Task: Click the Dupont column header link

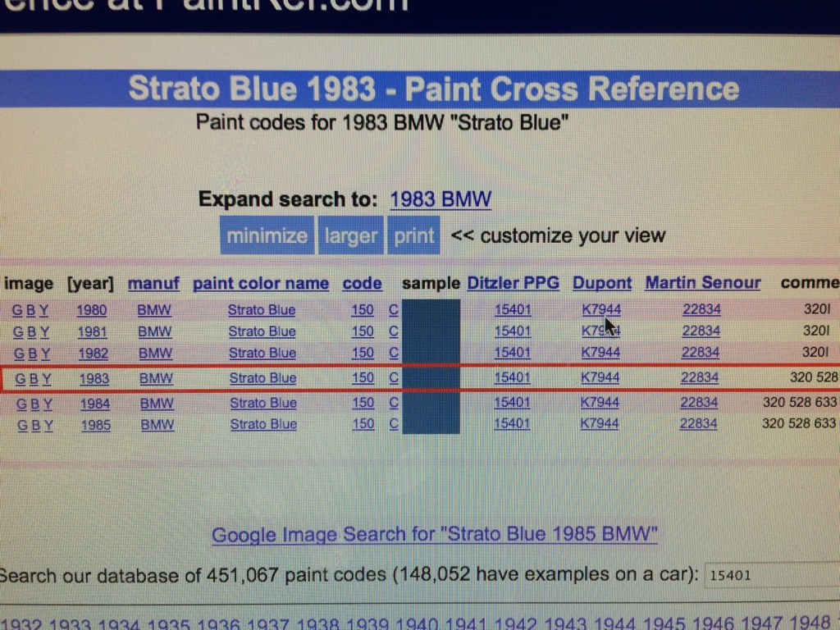Action: [x=602, y=283]
